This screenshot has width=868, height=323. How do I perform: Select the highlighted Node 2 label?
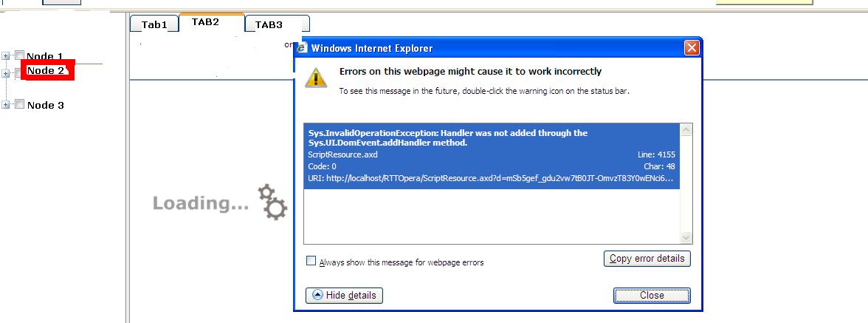click(x=46, y=71)
